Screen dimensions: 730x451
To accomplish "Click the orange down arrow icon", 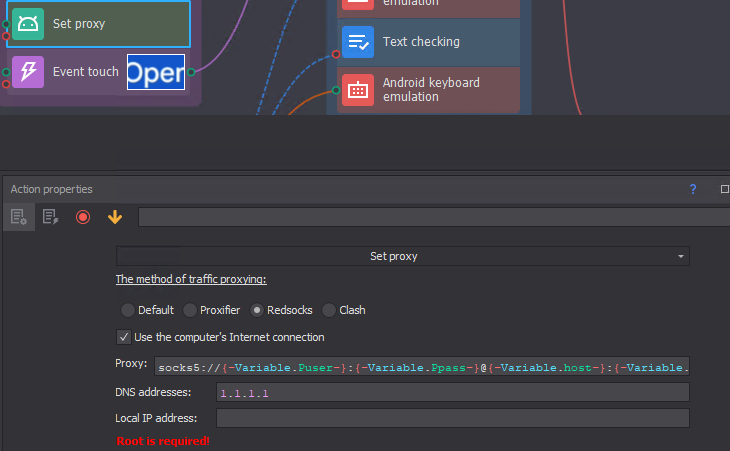I will [x=115, y=217].
